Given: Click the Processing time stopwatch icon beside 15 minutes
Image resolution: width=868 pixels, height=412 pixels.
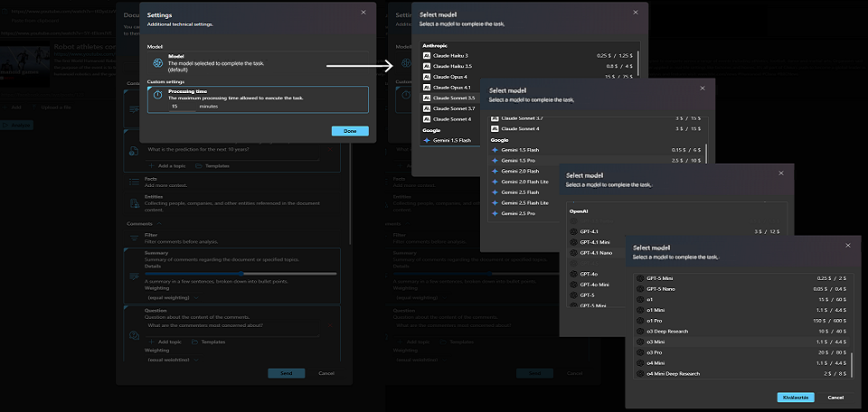Looking at the screenshot, I should (157, 95).
